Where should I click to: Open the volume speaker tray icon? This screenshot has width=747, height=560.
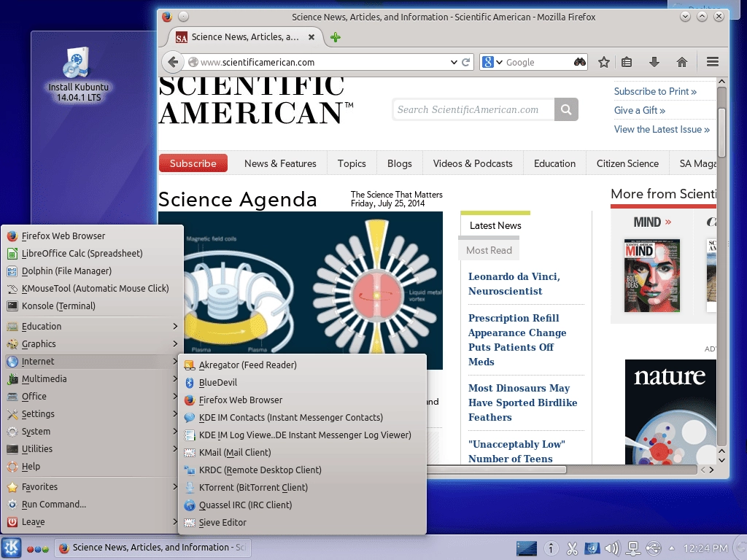[612, 548]
